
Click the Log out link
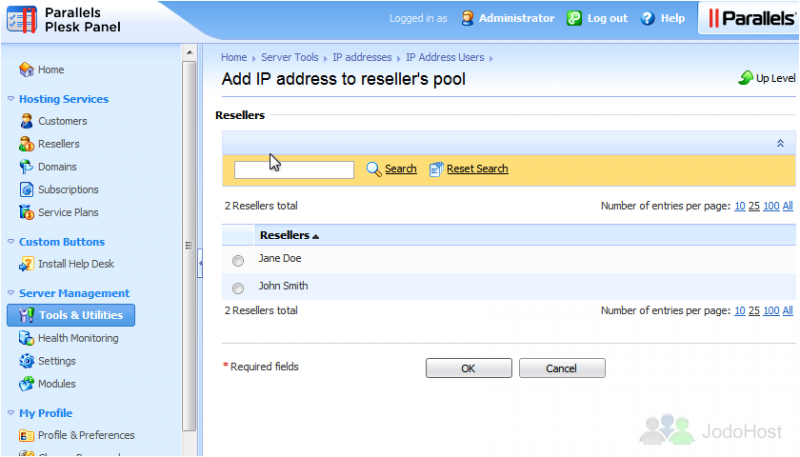pyautogui.click(x=608, y=18)
